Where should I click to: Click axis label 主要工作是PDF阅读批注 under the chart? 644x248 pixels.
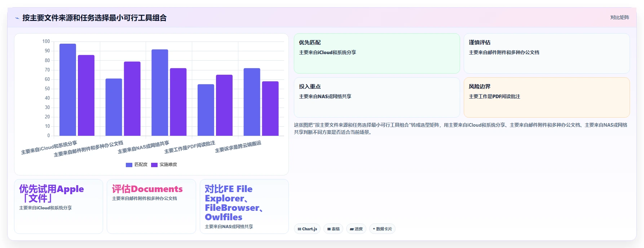[x=190, y=147]
